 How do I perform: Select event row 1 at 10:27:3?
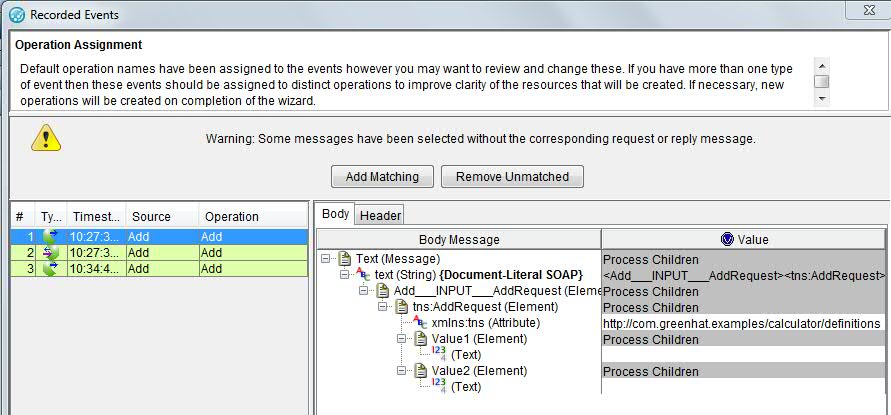[x=159, y=236]
